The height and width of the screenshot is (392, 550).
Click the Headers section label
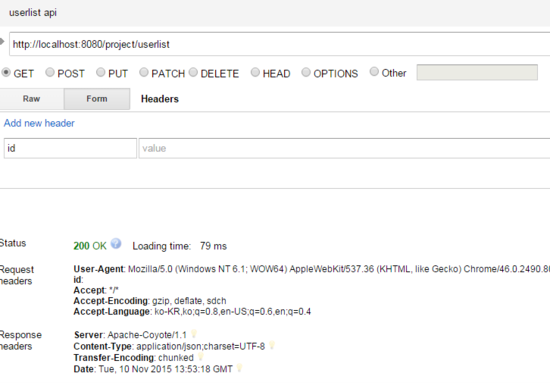pos(160,99)
